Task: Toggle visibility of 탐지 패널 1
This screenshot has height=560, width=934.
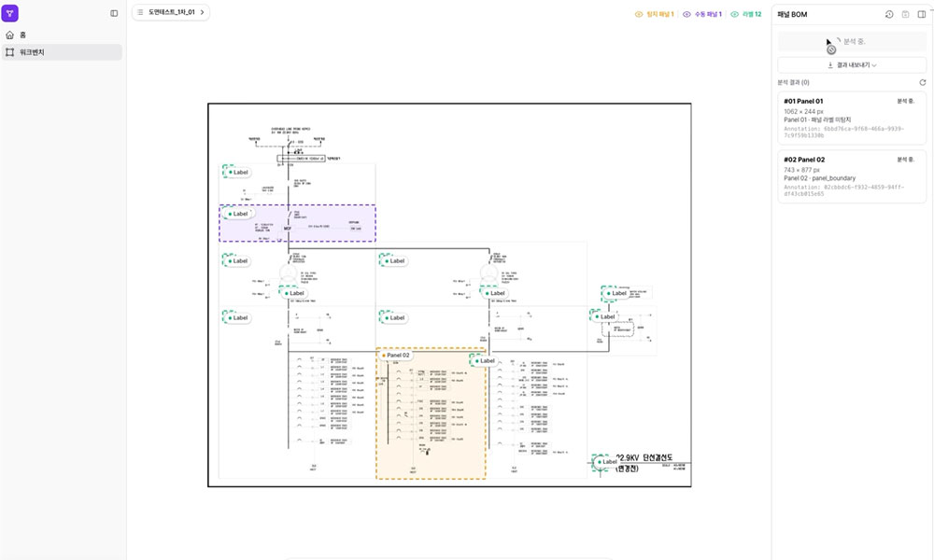Action: click(x=654, y=14)
